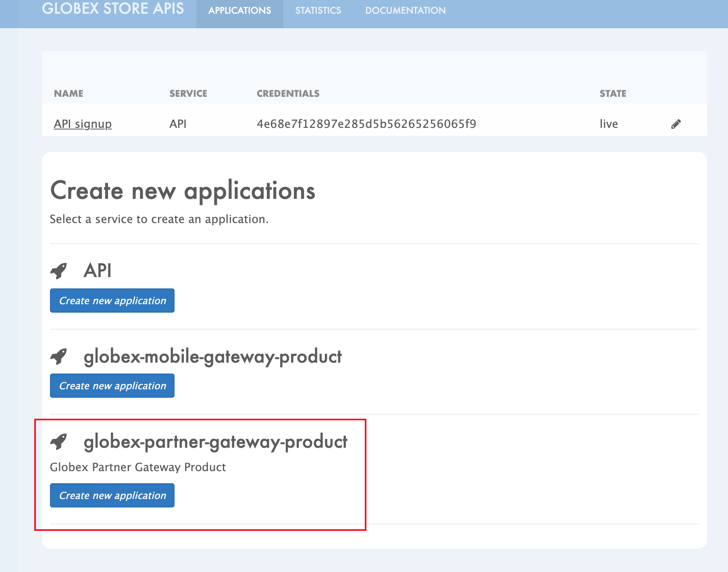
Task: Create new application for globex-mobile-gateway-product
Action: click(x=112, y=386)
